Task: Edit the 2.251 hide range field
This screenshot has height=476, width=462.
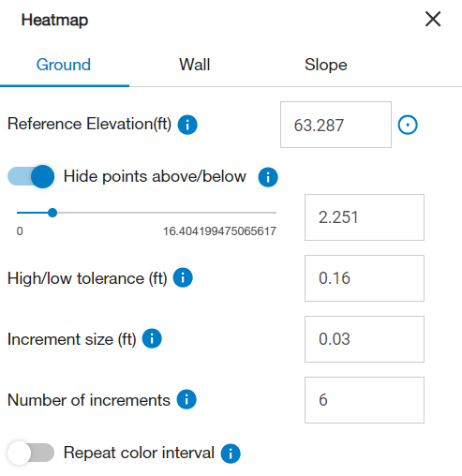Action: pos(365,217)
